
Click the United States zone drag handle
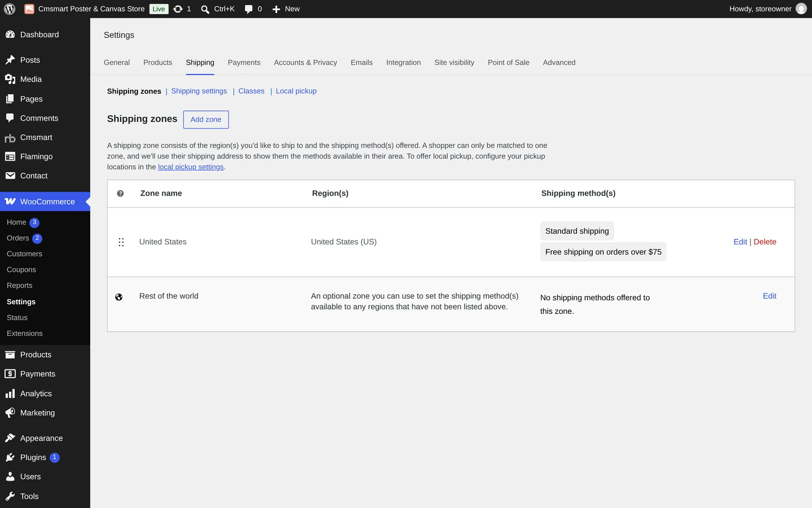point(121,242)
